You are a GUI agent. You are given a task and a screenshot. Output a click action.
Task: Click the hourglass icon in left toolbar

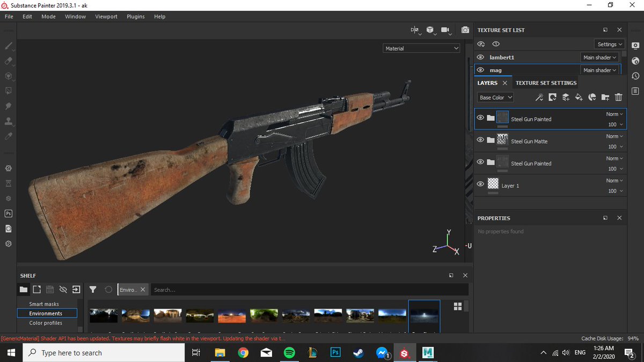pyautogui.click(x=8, y=183)
